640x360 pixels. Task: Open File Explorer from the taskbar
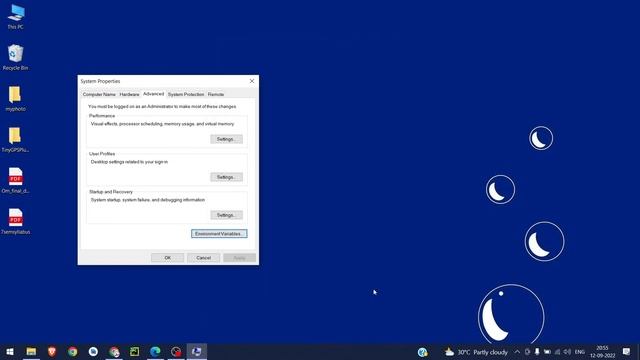(x=31, y=351)
